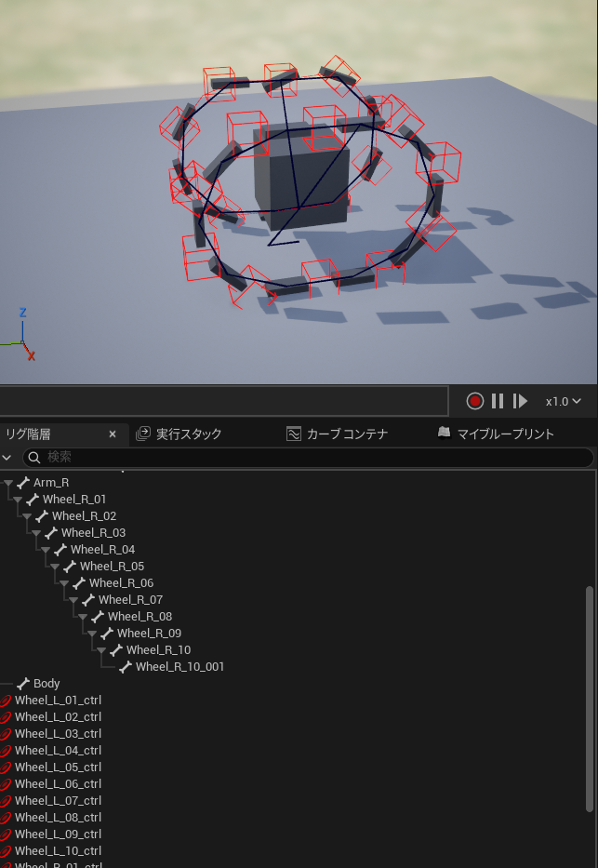Click the record button in playback bar
Viewport: 598px width, 868px height.
click(x=474, y=401)
